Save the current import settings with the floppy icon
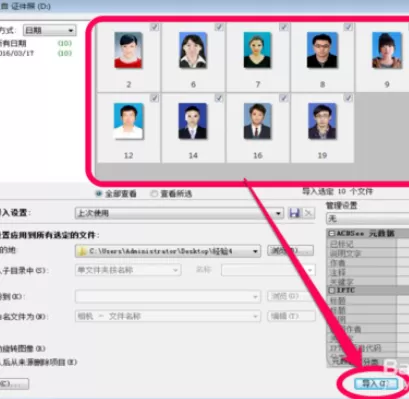 [294, 213]
